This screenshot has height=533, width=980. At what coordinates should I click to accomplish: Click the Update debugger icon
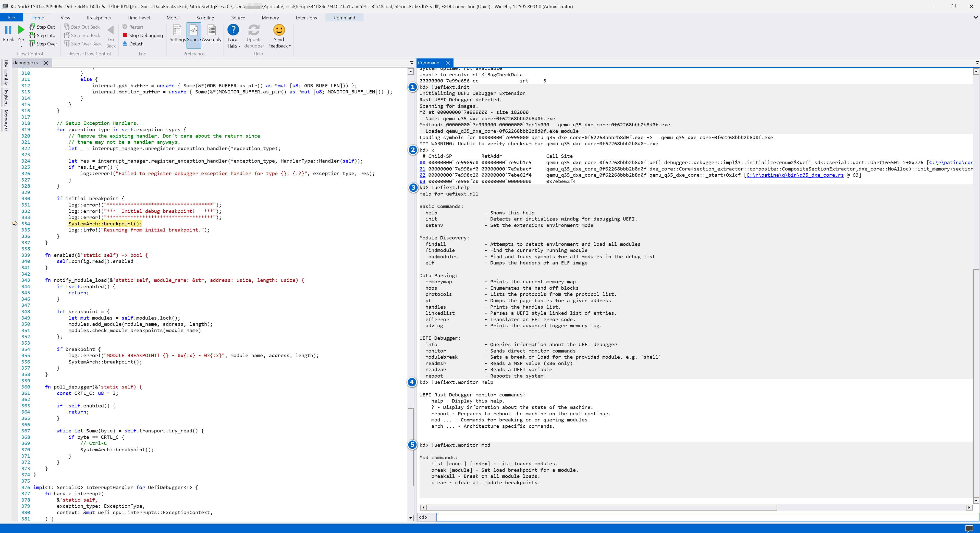[x=254, y=30]
